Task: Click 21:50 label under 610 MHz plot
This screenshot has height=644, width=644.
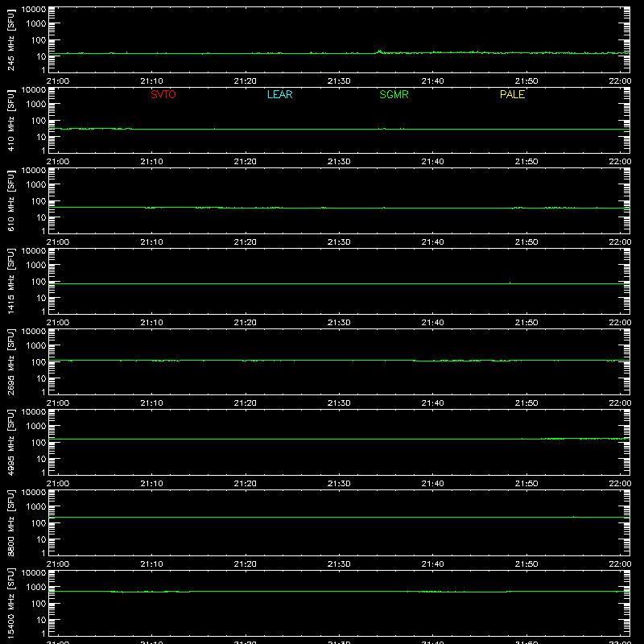Action: pos(526,242)
